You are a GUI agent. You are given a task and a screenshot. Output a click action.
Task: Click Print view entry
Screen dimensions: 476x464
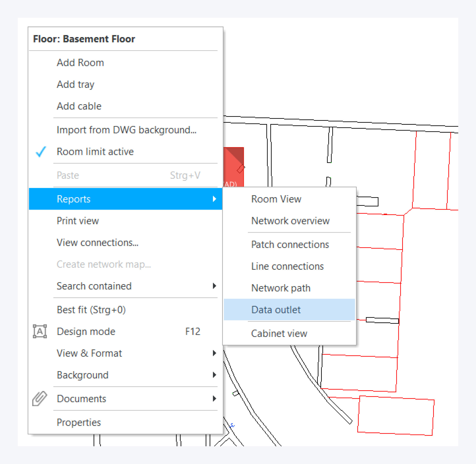click(77, 221)
